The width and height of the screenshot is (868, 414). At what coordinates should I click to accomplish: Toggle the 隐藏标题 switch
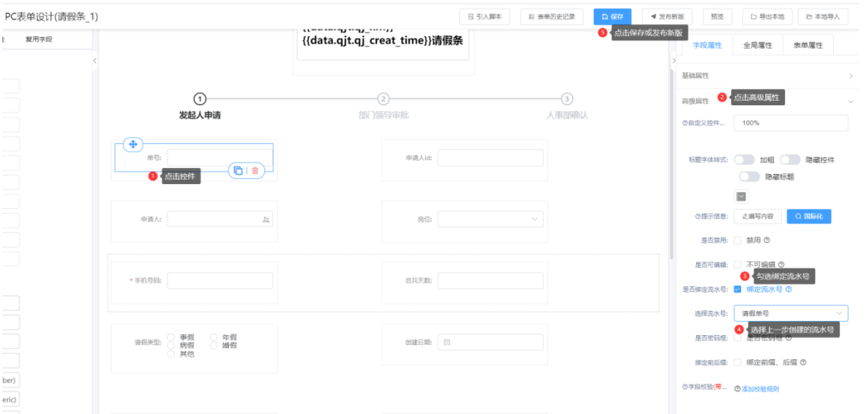click(x=750, y=176)
